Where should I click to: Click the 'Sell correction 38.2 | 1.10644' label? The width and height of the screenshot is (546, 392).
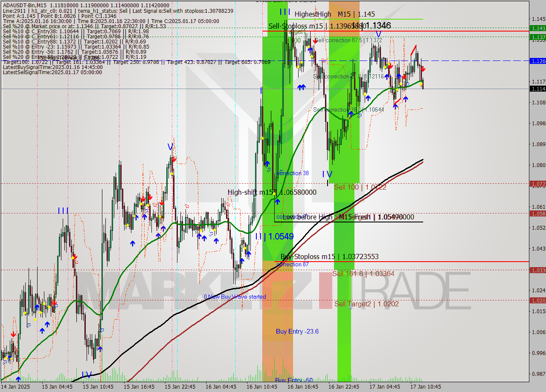[349, 110]
